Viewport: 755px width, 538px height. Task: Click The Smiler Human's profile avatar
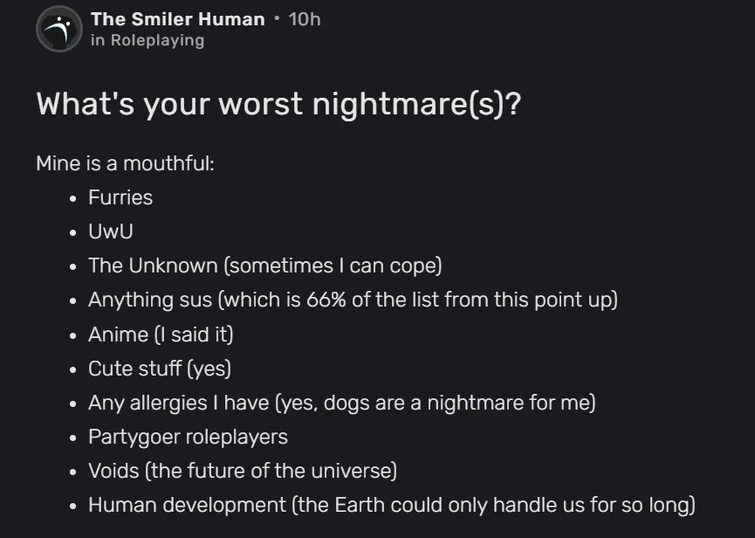pos(58,30)
